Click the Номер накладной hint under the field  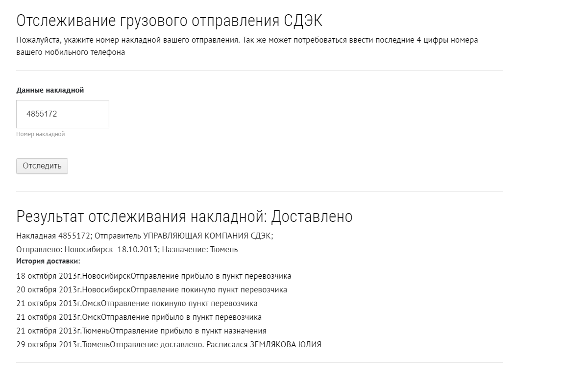[40, 134]
